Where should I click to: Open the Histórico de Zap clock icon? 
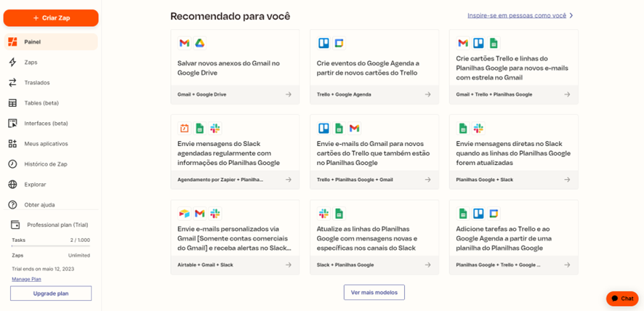coord(12,164)
